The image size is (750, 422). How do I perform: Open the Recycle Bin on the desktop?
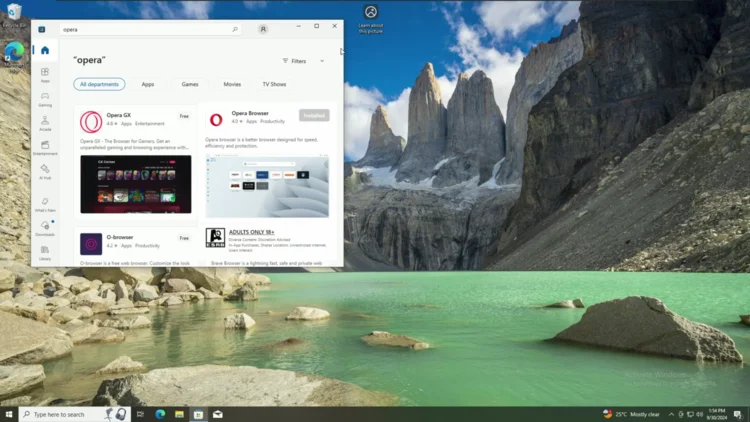pyautogui.click(x=14, y=14)
